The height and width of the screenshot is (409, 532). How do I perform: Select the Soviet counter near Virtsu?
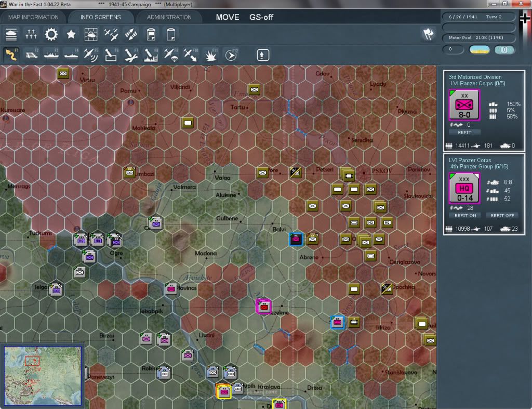(63, 73)
